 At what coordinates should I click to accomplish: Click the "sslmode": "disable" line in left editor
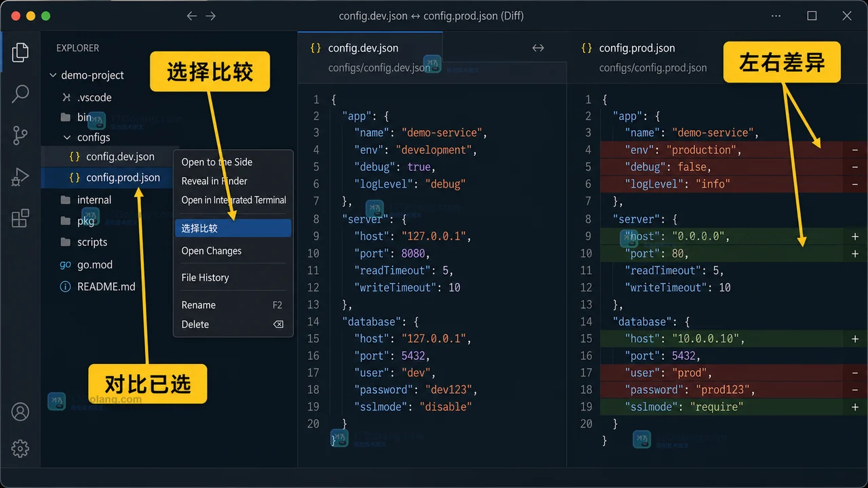pos(412,407)
